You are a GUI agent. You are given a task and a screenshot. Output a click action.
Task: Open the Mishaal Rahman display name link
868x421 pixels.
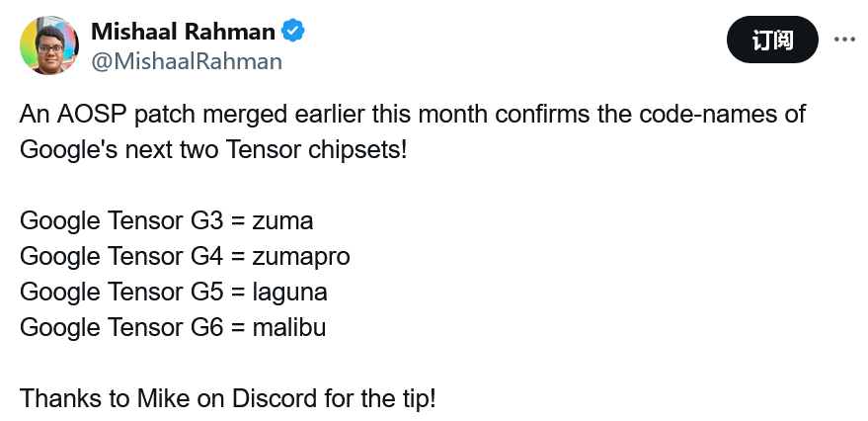click(x=183, y=31)
